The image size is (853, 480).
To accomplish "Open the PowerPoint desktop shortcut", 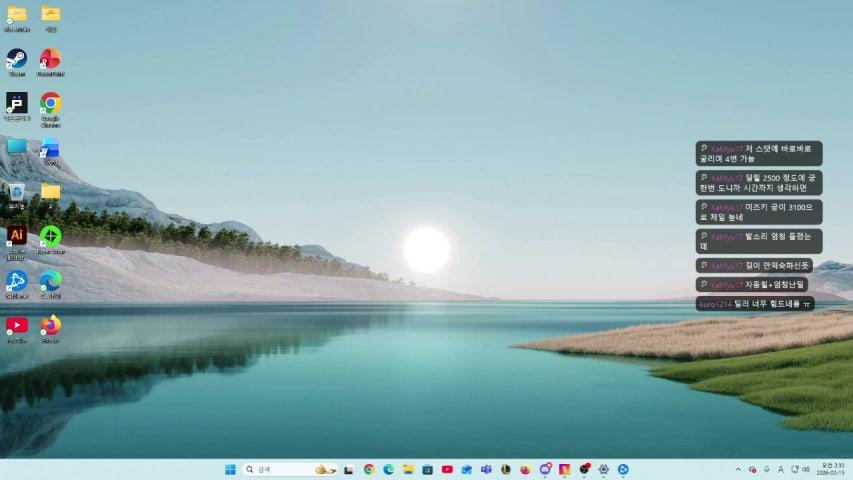I will click(50, 59).
